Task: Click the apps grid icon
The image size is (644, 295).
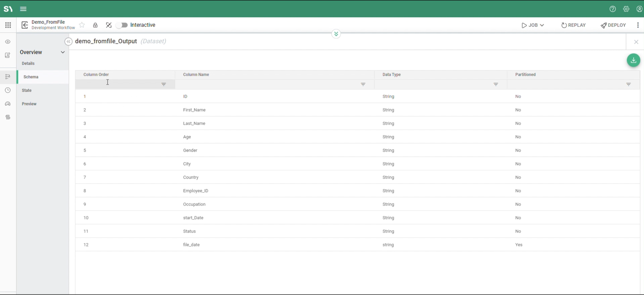Action: point(8,25)
